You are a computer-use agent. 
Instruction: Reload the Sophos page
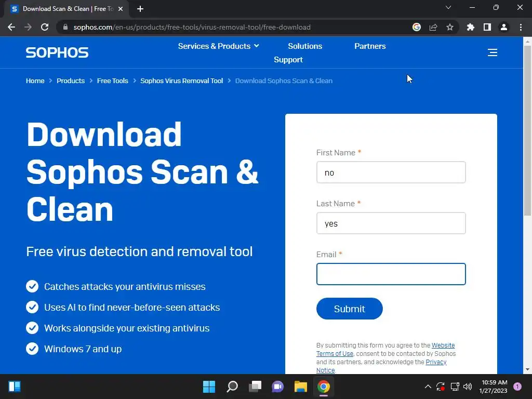[45, 27]
